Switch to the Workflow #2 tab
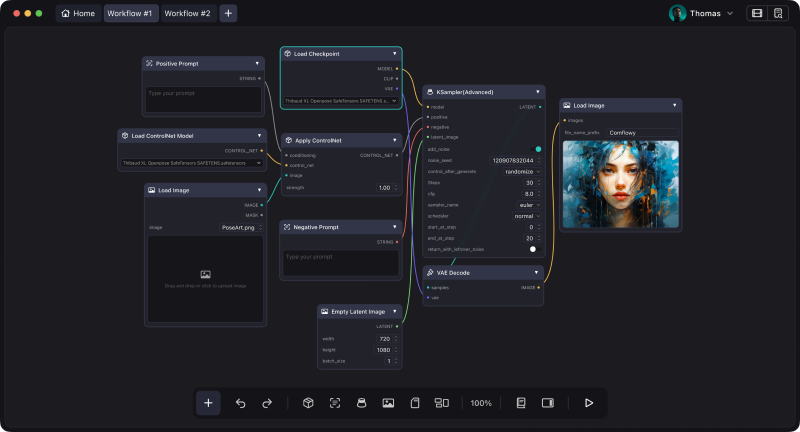This screenshot has width=800, height=432. [x=188, y=13]
